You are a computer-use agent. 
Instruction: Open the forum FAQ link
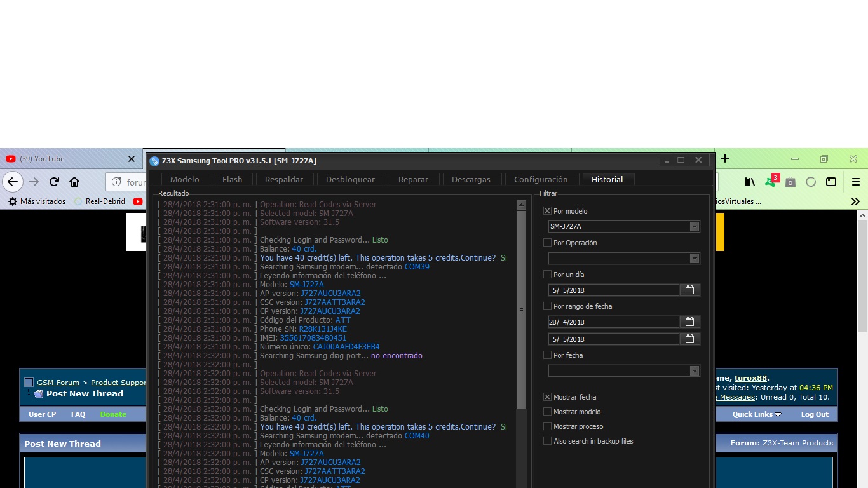tap(78, 414)
